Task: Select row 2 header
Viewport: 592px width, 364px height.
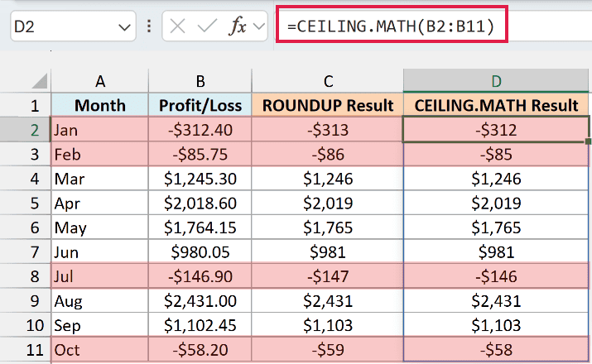Action: 26,130
